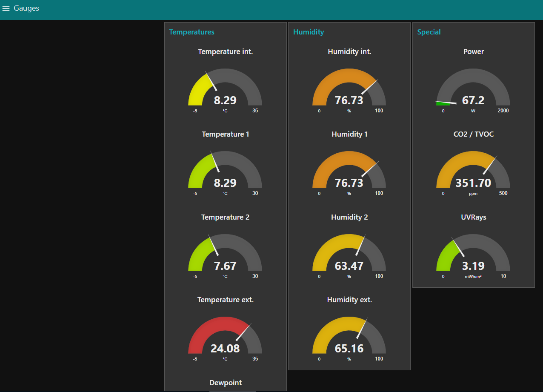Click the 10 max label of UVRays gauge

[503, 276]
